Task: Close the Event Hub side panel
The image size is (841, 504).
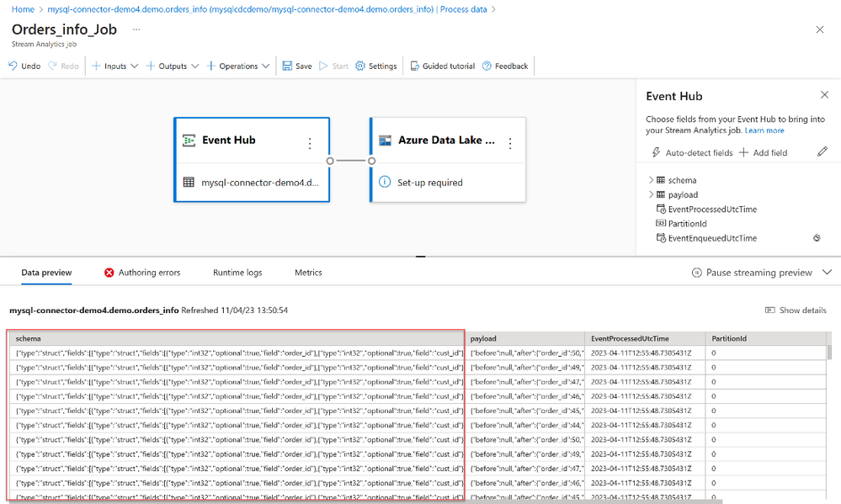Action: point(824,95)
